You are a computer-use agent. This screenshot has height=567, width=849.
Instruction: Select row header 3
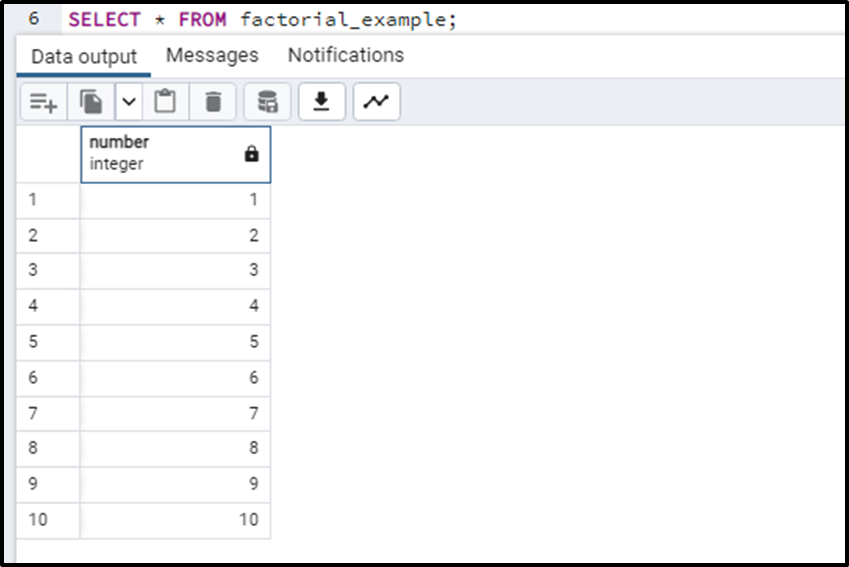tap(48, 271)
